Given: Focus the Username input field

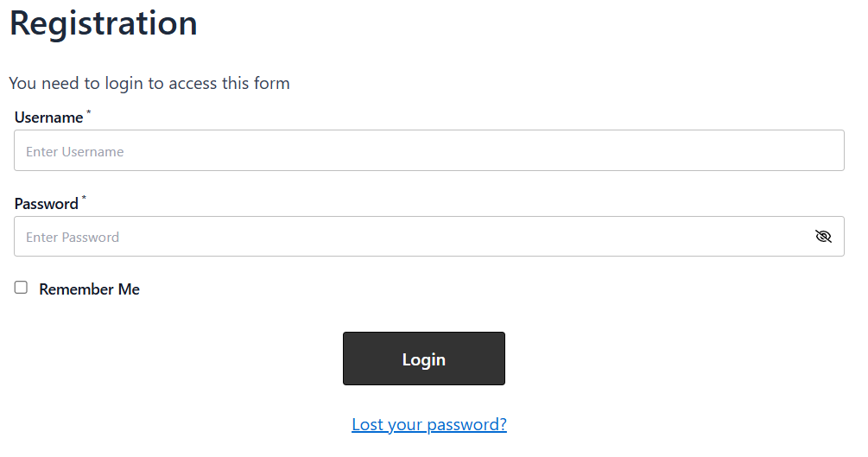Looking at the screenshot, I should pyautogui.click(x=428, y=150).
